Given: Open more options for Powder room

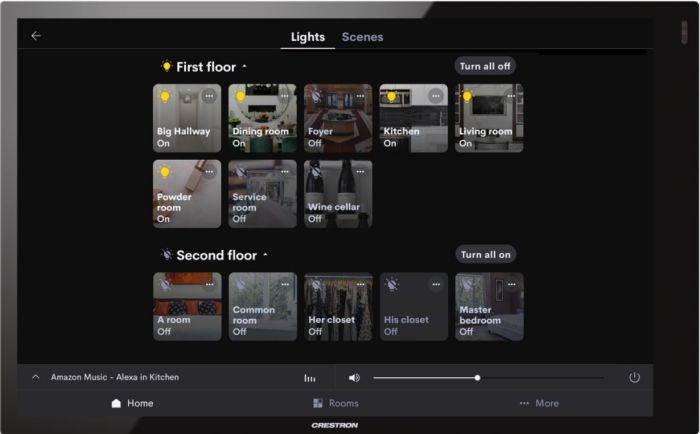Looking at the screenshot, I should [x=209, y=172].
